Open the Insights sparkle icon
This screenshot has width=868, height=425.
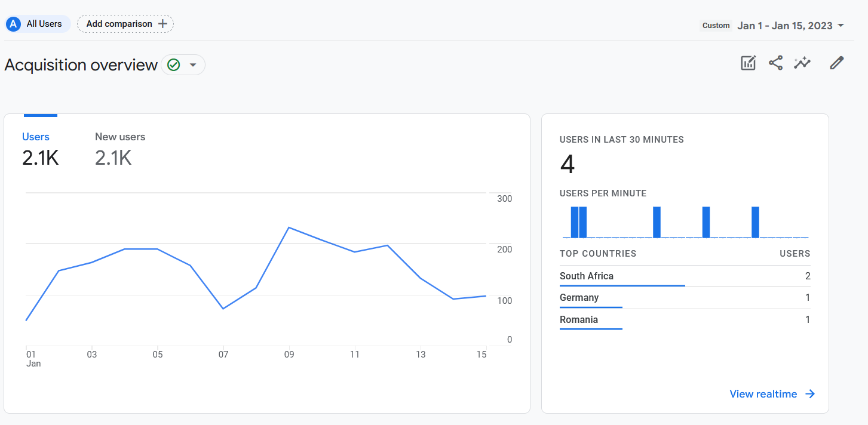tap(802, 63)
